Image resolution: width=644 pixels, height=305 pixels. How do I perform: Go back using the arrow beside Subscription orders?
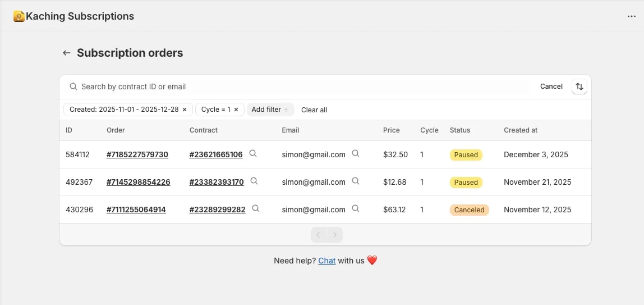[x=67, y=53]
